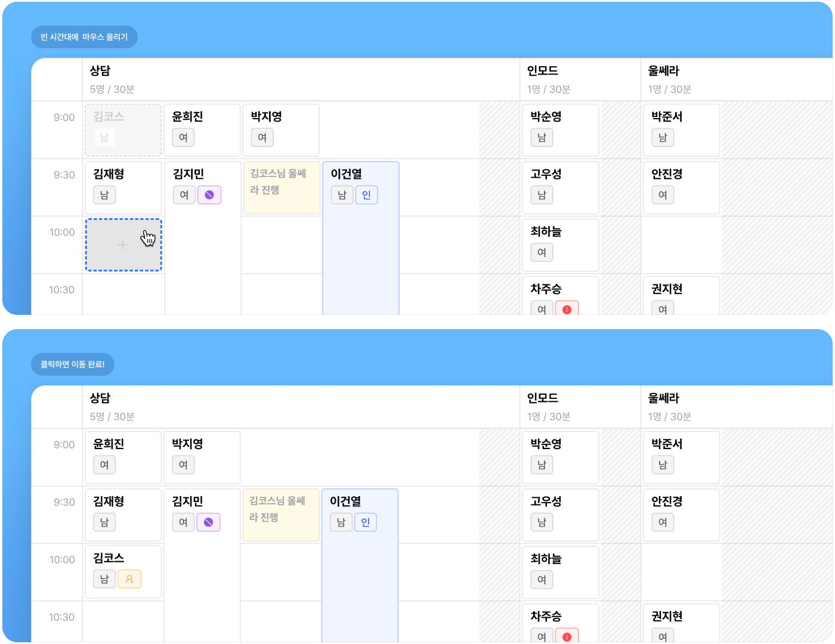Click purple blocked icon on 김지민 in lower schedule
The image size is (835, 644).
208,522
